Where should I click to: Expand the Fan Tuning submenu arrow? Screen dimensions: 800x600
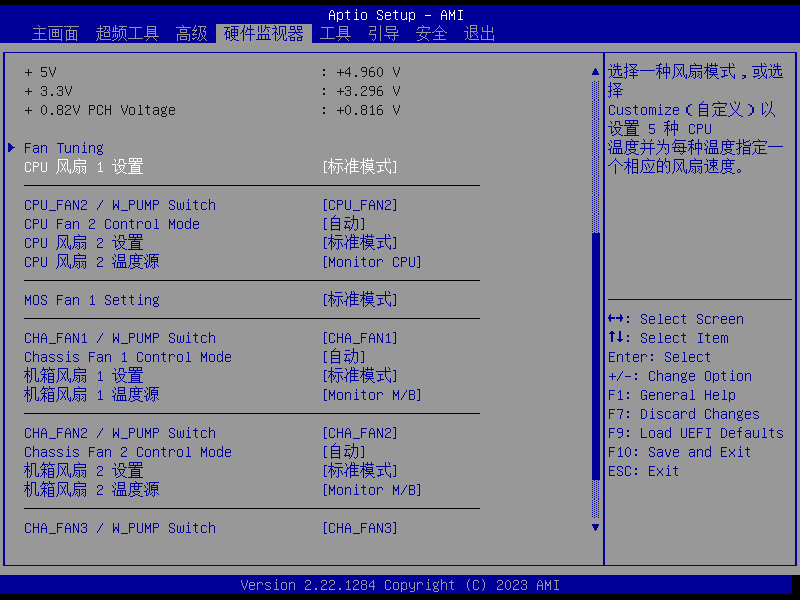(11, 148)
